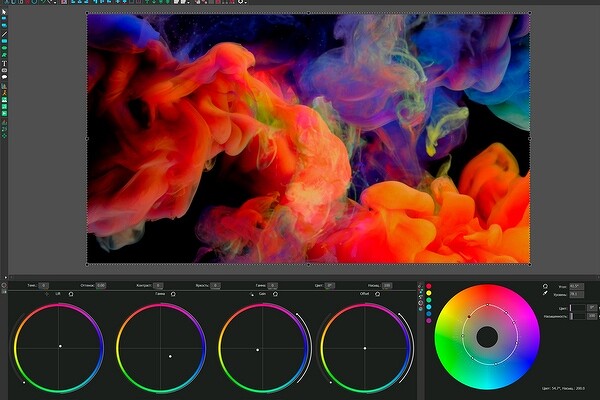This screenshot has width=600, height=400.
Task: Click the Яркость value field
Action: (x=215, y=285)
